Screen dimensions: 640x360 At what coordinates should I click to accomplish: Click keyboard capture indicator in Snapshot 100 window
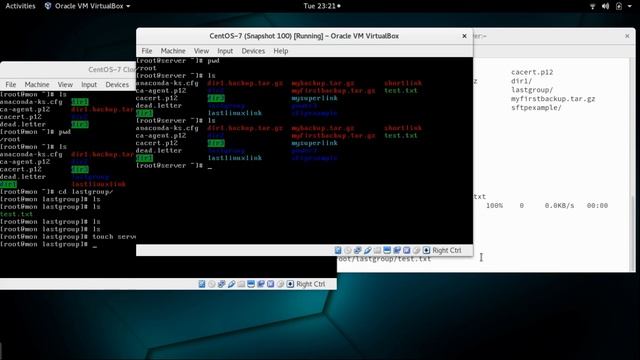(x=427, y=250)
